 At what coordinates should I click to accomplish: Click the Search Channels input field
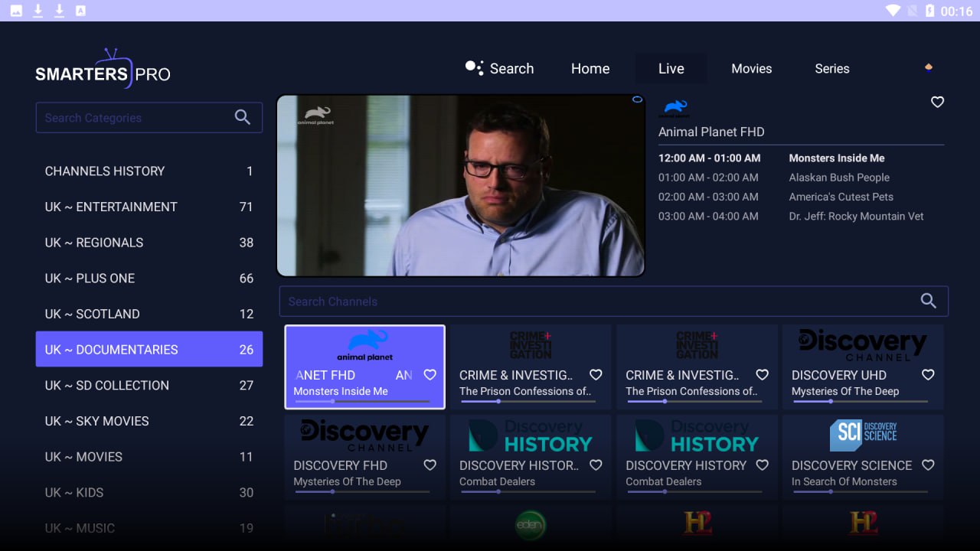tap(597, 301)
